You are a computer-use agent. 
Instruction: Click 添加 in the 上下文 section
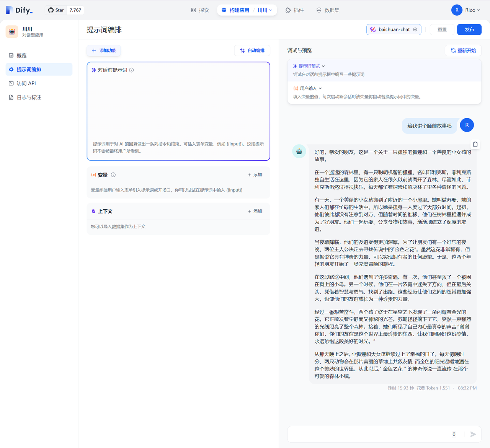255,211
